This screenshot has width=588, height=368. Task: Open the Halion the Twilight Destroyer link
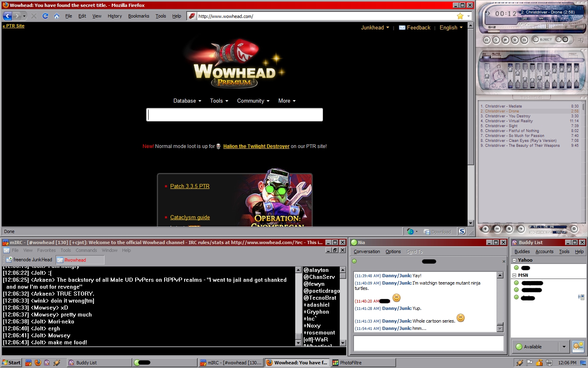click(256, 146)
